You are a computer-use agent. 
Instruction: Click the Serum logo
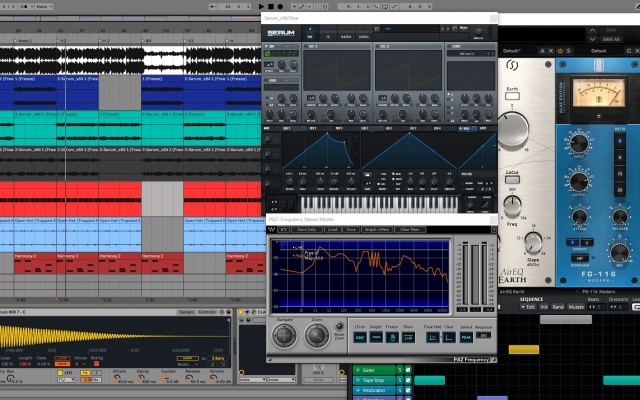coord(281,33)
